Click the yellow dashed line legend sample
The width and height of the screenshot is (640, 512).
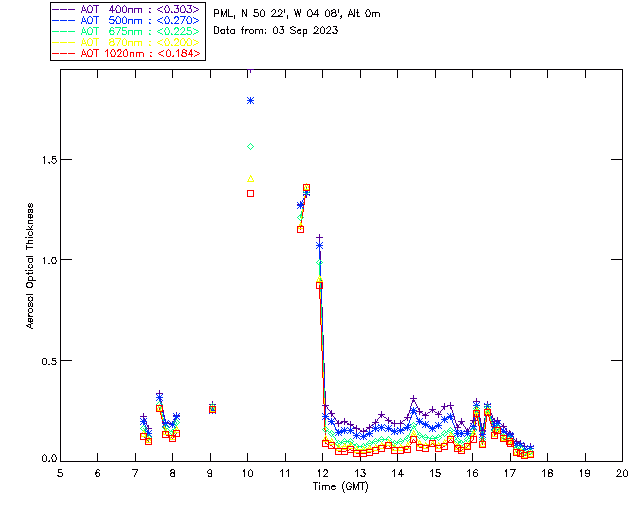(x=64, y=42)
